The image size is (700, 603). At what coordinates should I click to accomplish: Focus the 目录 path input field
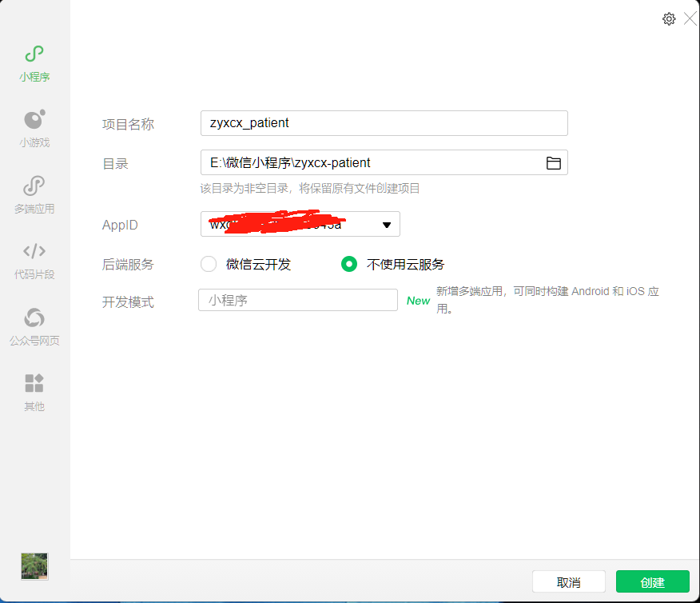384,162
